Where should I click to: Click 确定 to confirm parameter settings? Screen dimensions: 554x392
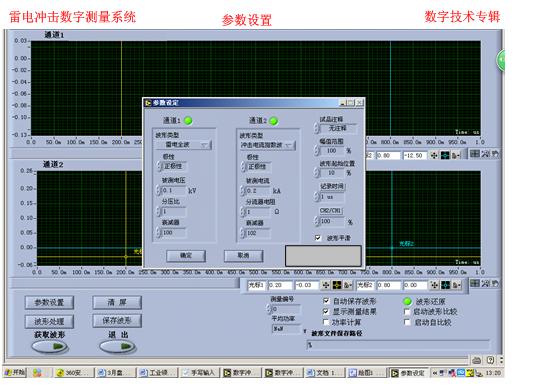[186, 256]
